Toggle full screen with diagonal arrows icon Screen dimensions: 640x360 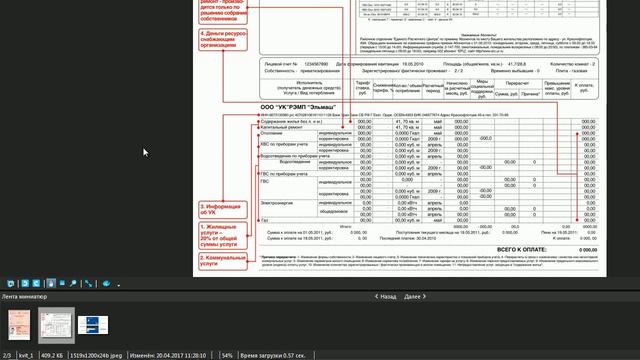[89, 283]
